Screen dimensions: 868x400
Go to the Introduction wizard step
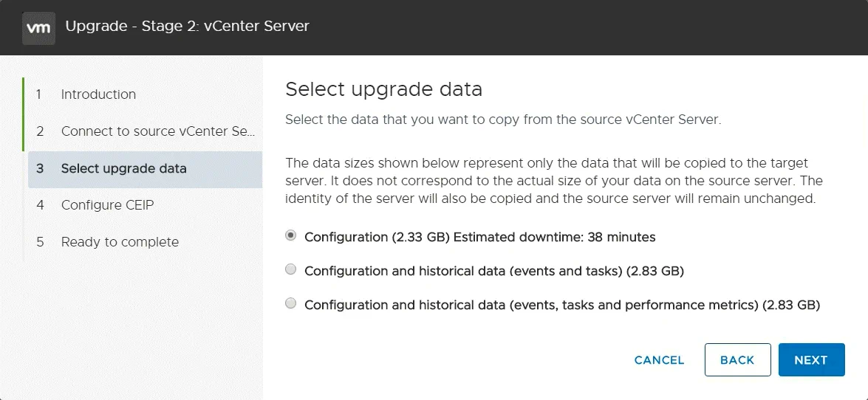98,94
